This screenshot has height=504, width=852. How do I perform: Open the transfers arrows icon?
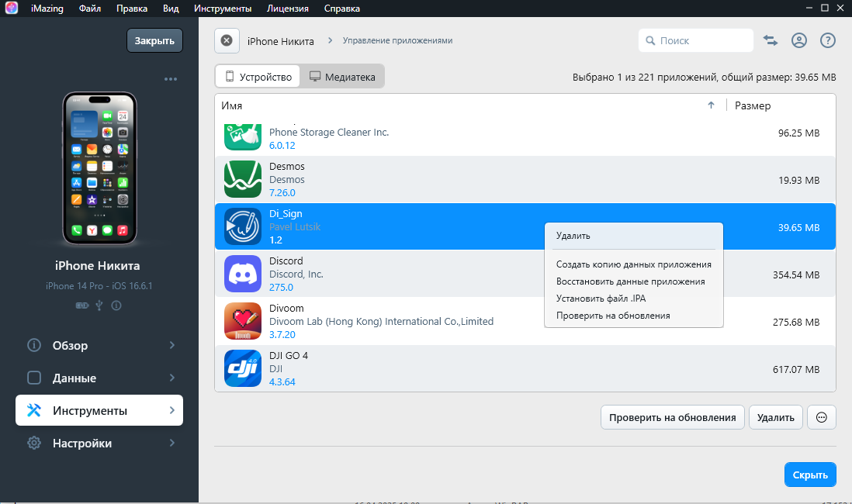[770, 41]
